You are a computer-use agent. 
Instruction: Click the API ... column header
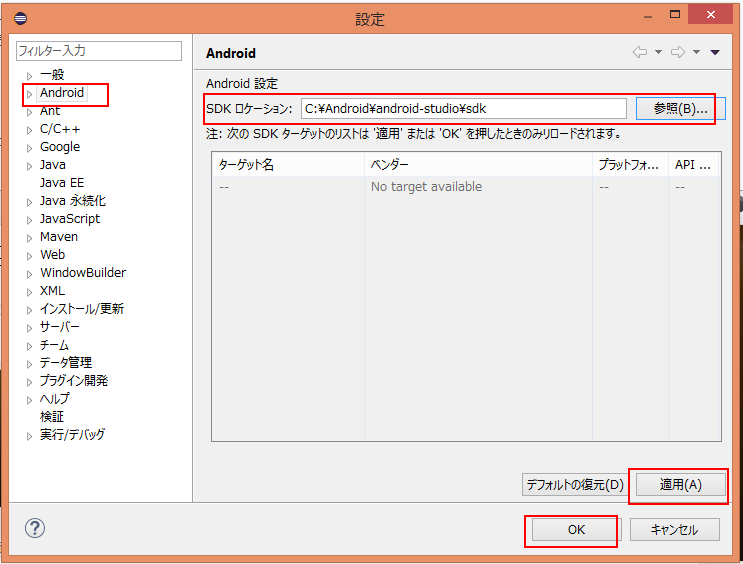pos(694,164)
